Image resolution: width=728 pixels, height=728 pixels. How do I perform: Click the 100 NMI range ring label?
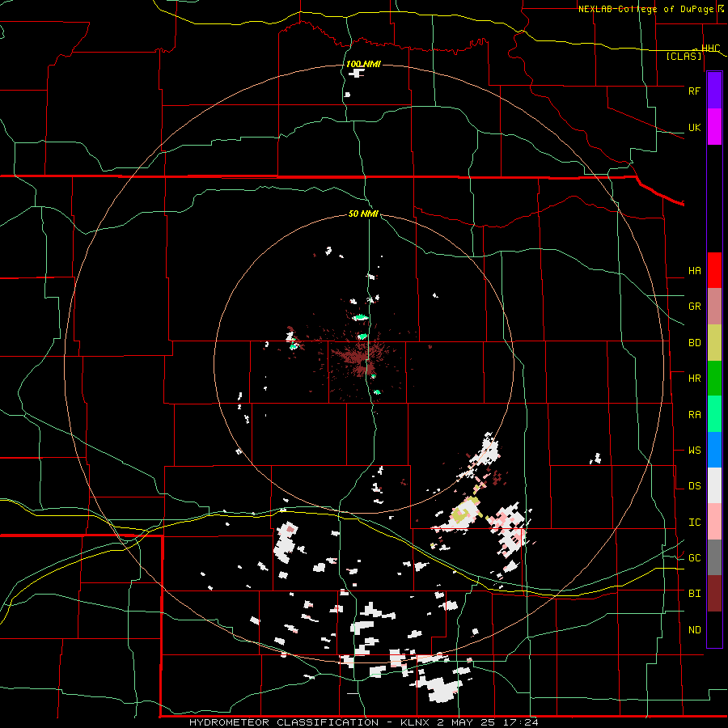[363, 64]
